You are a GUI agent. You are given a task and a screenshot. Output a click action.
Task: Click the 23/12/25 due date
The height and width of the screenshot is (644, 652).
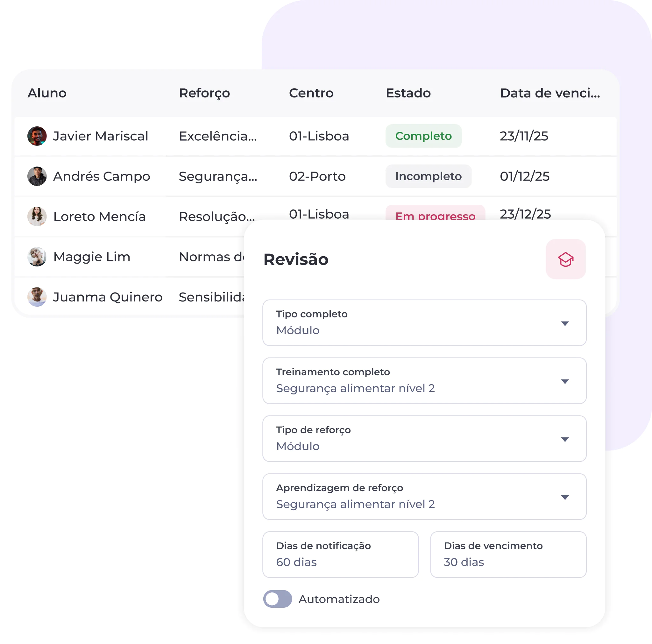[525, 214]
